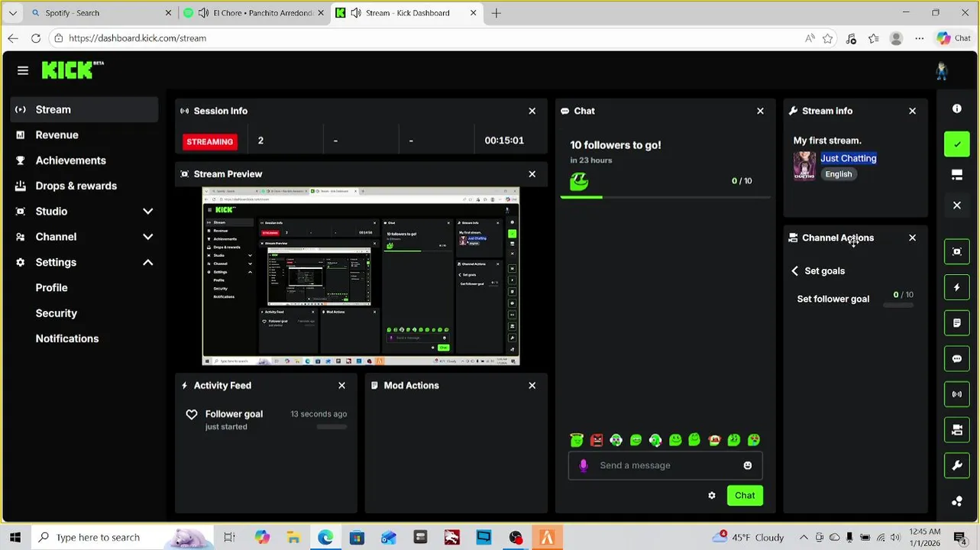Send message with the green Chat button
This screenshot has height=550, width=980.
click(x=745, y=496)
